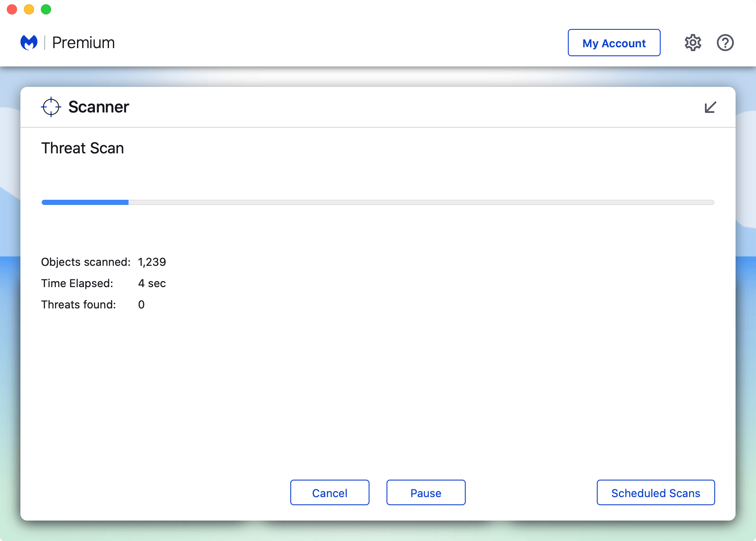Click the Threat Scan heading
The width and height of the screenshot is (756, 541).
(x=83, y=148)
